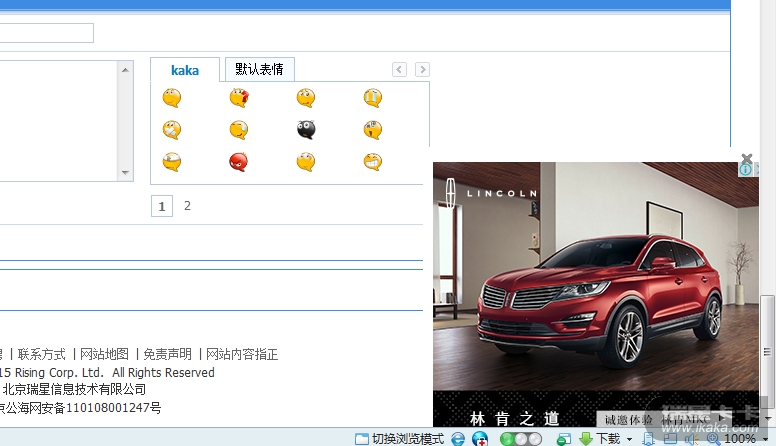The height and width of the screenshot is (446, 776).
Task: Pick the black shocked-face emoticon
Action: pyautogui.click(x=306, y=130)
